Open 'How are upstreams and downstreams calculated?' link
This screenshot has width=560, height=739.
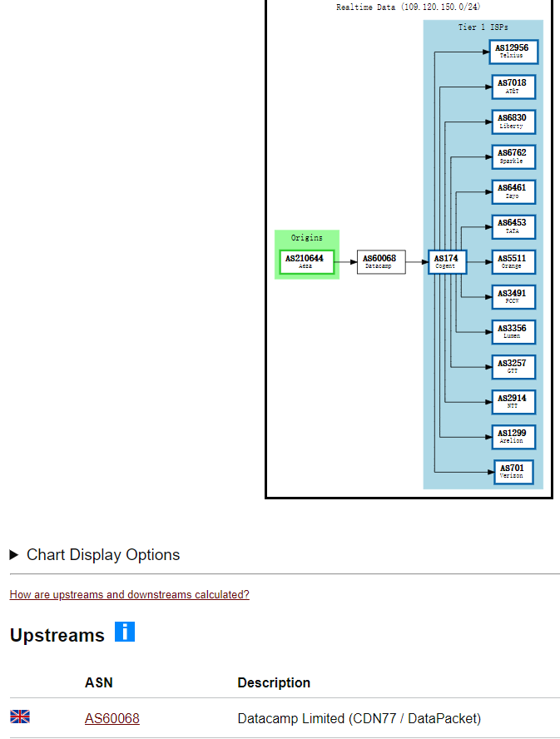[x=129, y=594]
